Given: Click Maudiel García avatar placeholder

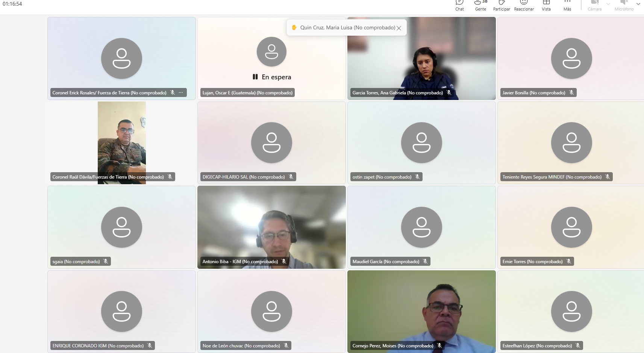Looking at the screenshot, I should 421,227.
